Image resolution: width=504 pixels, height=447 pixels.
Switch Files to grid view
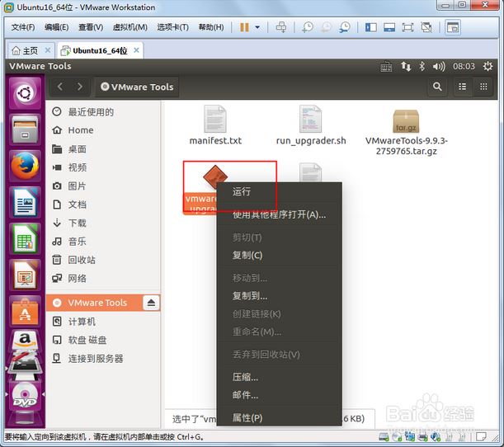(483, 87)
